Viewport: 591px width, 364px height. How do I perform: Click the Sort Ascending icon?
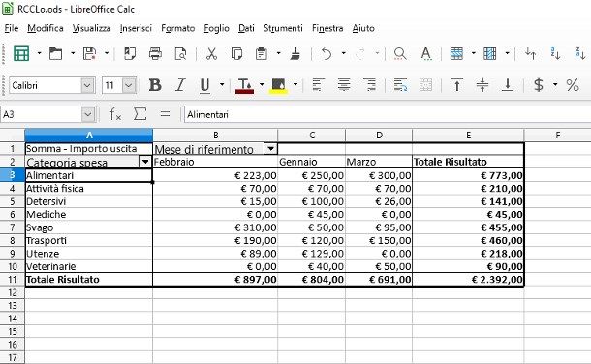(x=555, y=54)
